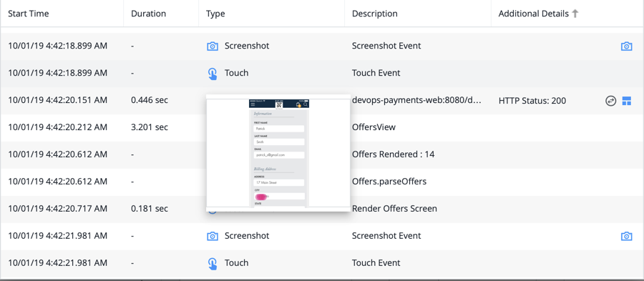This screenshot has width=644, height=281.
Task: Select Touch Event description at 4:42:18.899
Action: click(x=376, y=73)
